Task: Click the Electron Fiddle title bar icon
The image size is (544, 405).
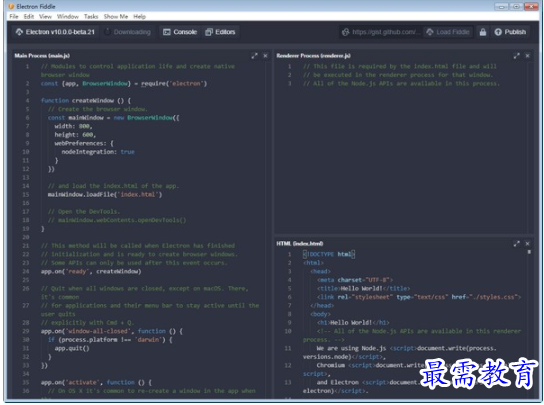Action: click(x=11, y=6)
